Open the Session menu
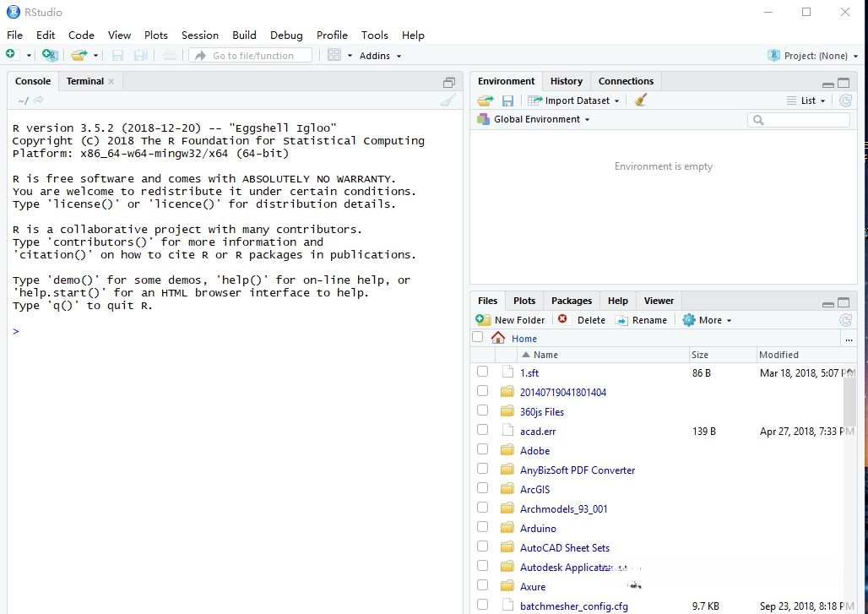The height and width of the screenshot is (614, 868). (200, 35)
